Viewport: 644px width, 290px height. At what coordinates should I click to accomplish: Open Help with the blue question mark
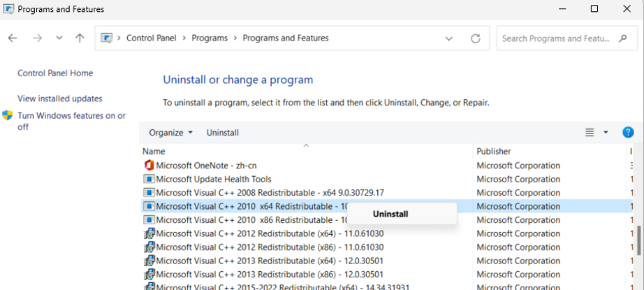tap(628, 132)
